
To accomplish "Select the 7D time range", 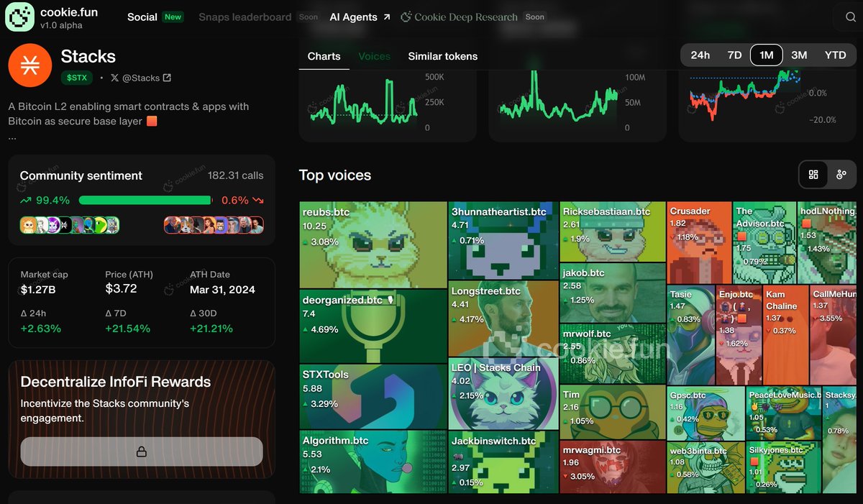I will coord(734,55).
